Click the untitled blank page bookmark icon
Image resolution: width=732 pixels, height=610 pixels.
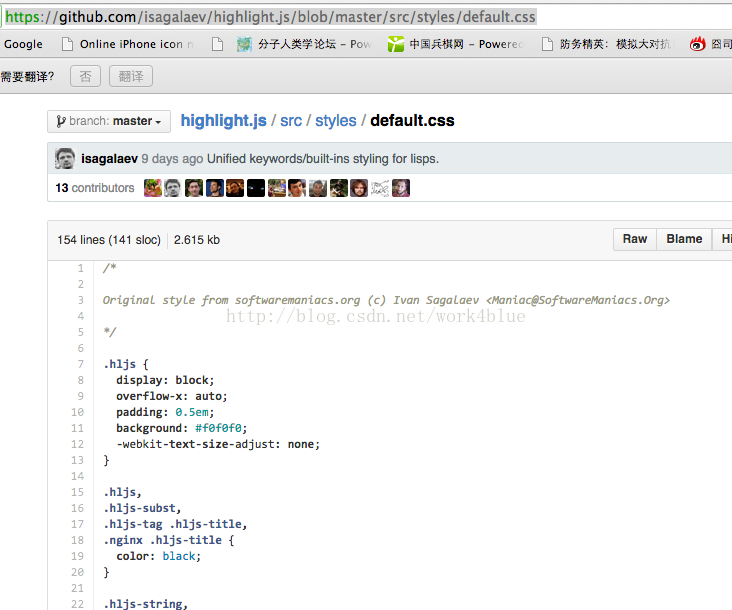pyautogui.click(x=217, y=44)
